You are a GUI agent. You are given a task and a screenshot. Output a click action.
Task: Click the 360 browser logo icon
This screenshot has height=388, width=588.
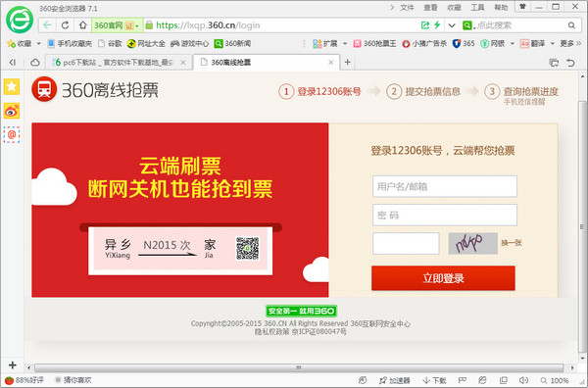click(x=20, y=20)
